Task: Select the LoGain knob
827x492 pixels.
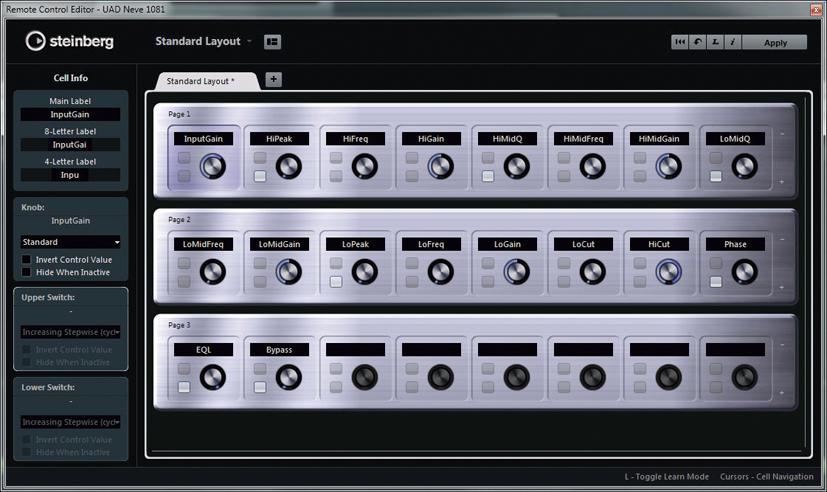Action: coord(516,272)
